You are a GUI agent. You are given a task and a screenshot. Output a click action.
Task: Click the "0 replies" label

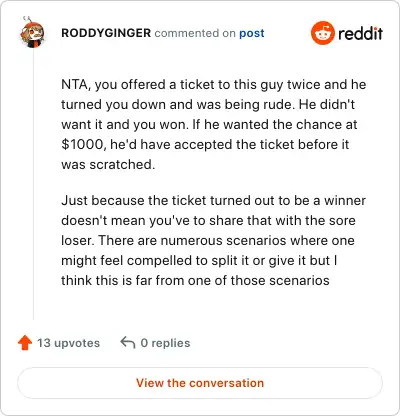pos(165,343)
